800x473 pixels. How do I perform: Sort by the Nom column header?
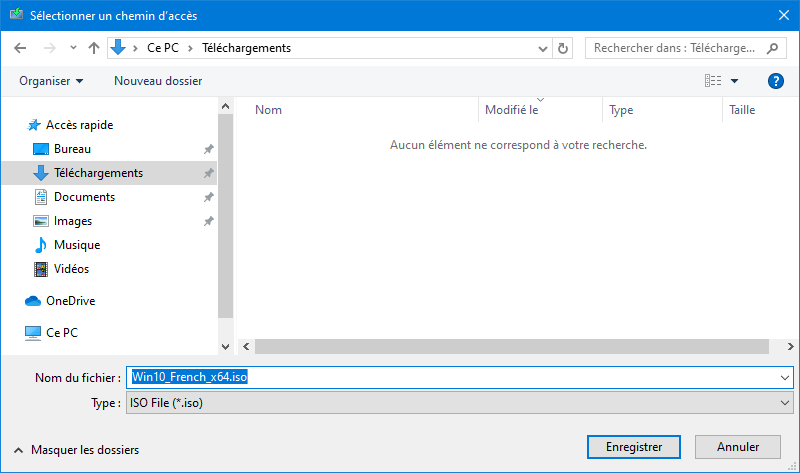(268, 110)
